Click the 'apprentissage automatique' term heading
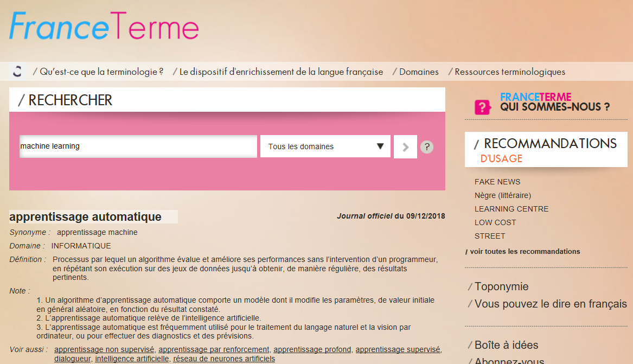 (x=85, y=216)
